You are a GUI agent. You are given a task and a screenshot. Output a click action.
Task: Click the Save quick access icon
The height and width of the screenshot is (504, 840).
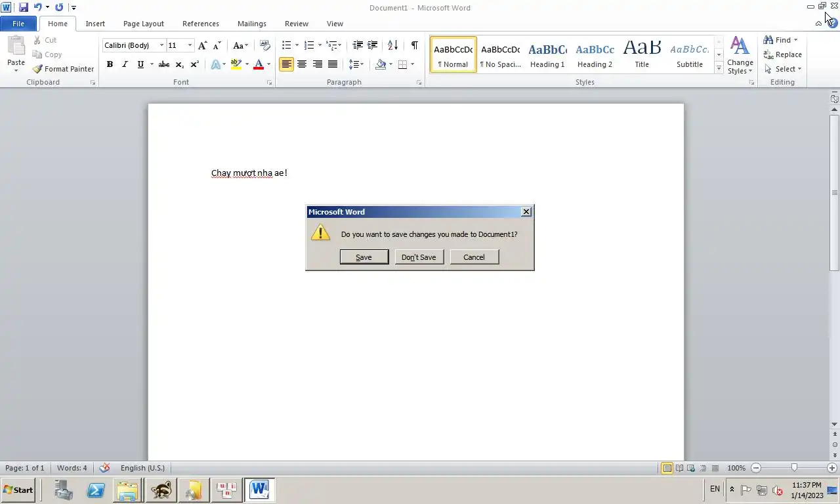24,7
